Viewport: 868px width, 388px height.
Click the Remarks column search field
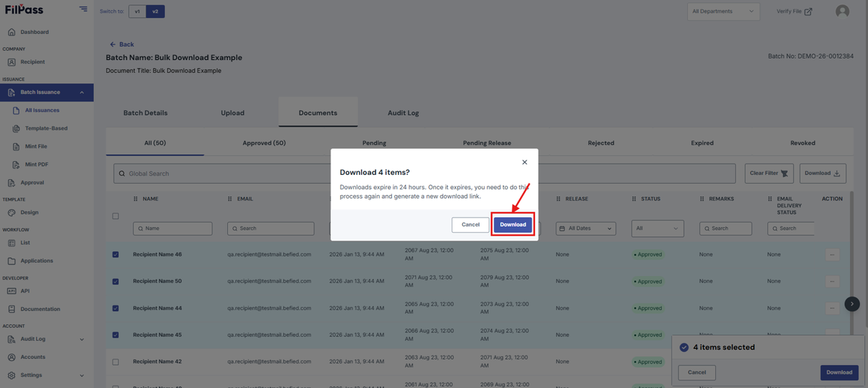tap(726, 228)
